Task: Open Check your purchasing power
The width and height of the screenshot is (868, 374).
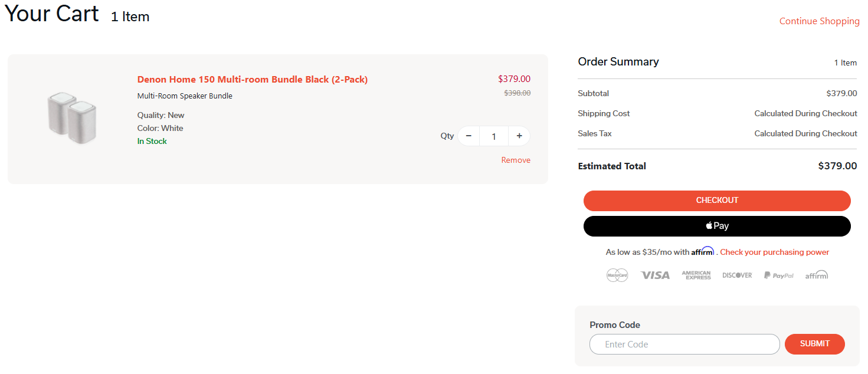Action: pyautogui.click(x=774, y=252)
